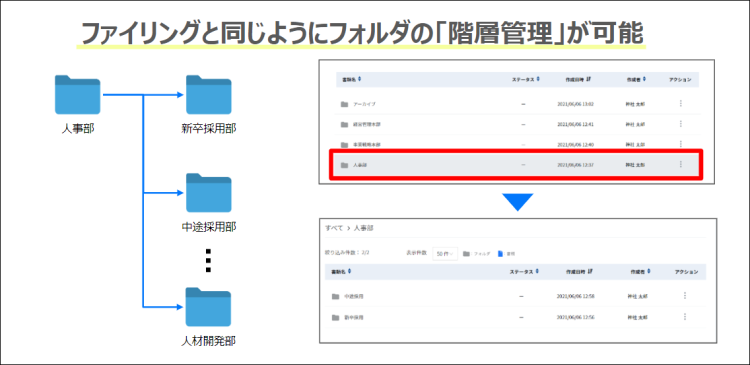Click the gray フォルダ legend icon
The image size is (750, 365).
click(466, 254)
